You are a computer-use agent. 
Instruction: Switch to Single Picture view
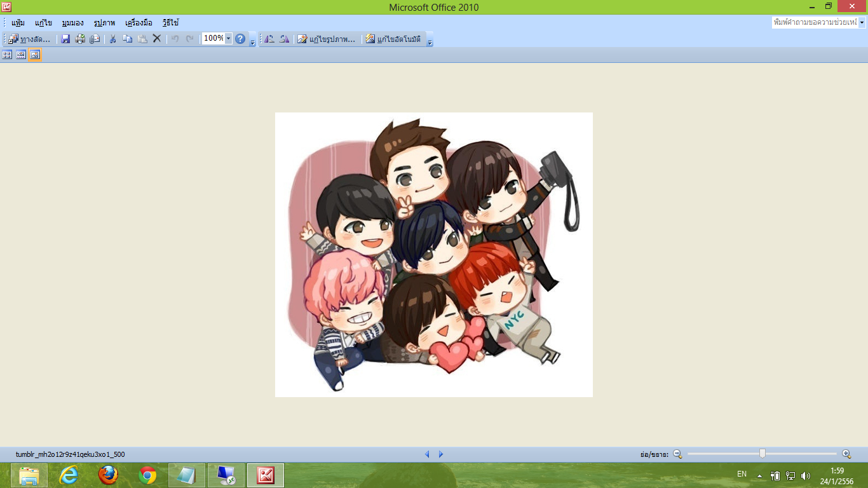click(35, 55)
